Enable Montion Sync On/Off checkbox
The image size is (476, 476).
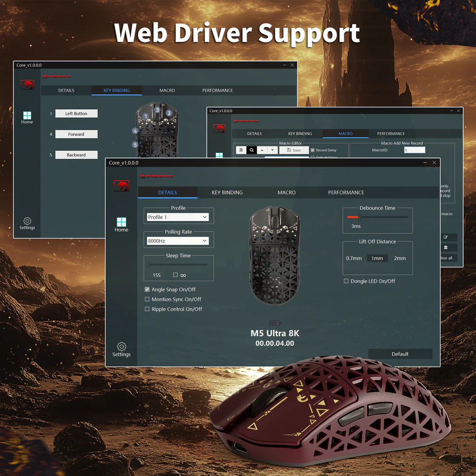(147, 299)
